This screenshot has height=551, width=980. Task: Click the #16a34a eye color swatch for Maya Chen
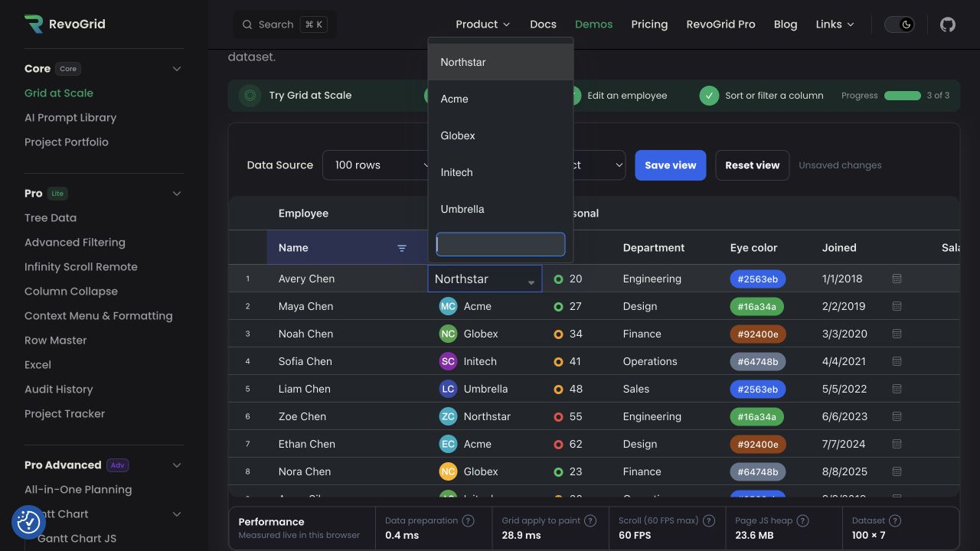click(758, 307)
